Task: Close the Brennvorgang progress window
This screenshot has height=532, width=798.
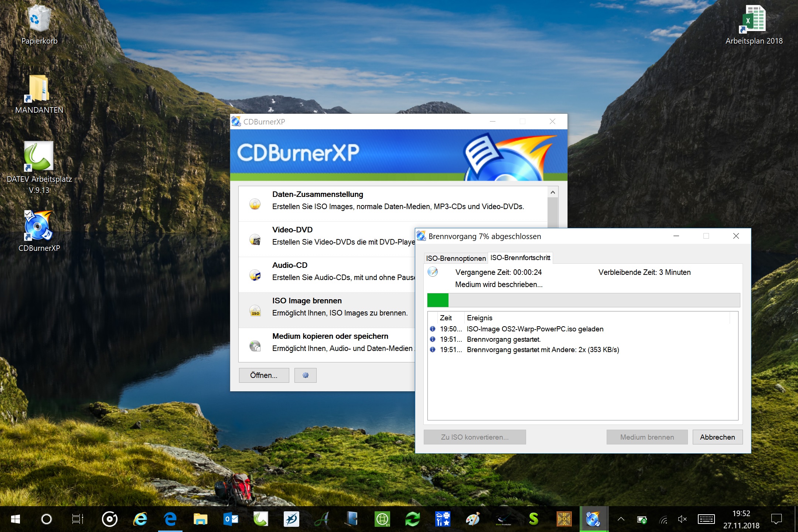Action: coord(736,236)
